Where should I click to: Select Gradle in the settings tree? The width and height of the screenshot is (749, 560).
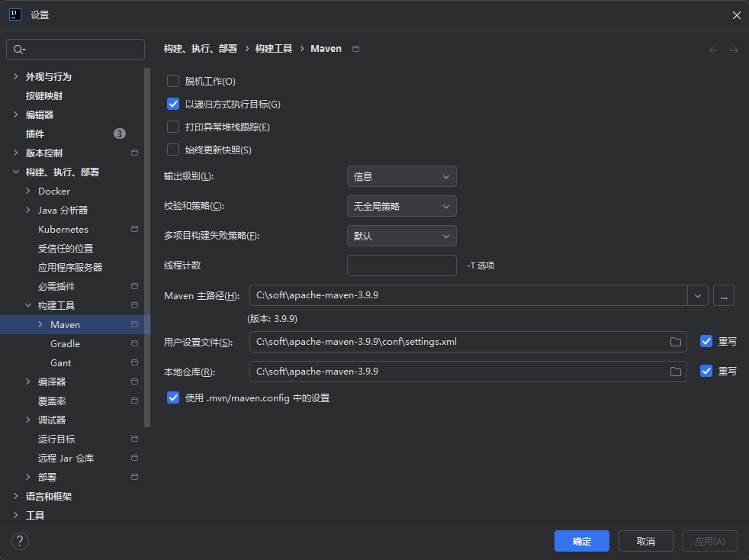click(65, 343)
